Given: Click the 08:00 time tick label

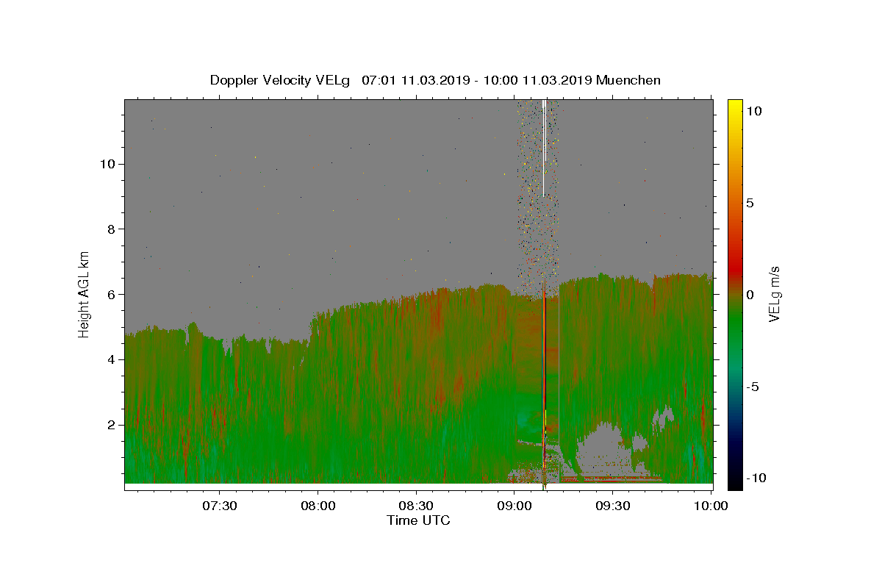Looking at the screenshot, I should tap(318, 506).
